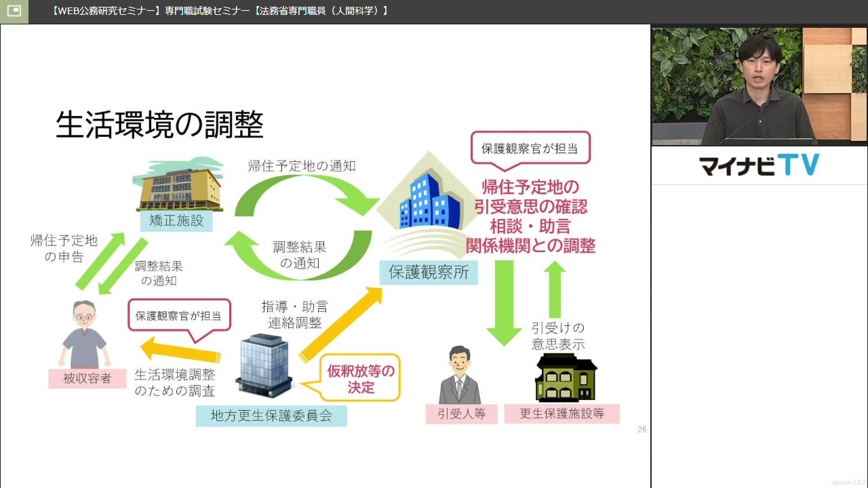The image size is (868, 488).
Task: Click the マイナビTV logo
Action: pos(759,165)
